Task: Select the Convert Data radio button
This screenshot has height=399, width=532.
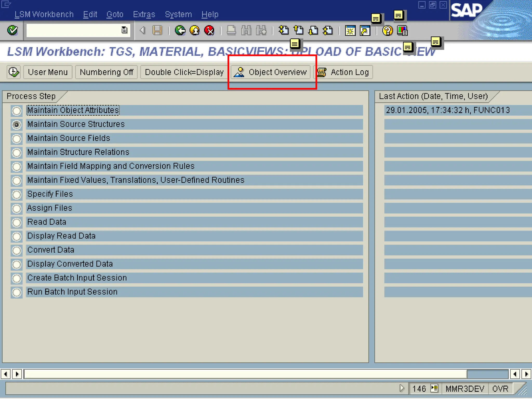Action: click(17, 250)
